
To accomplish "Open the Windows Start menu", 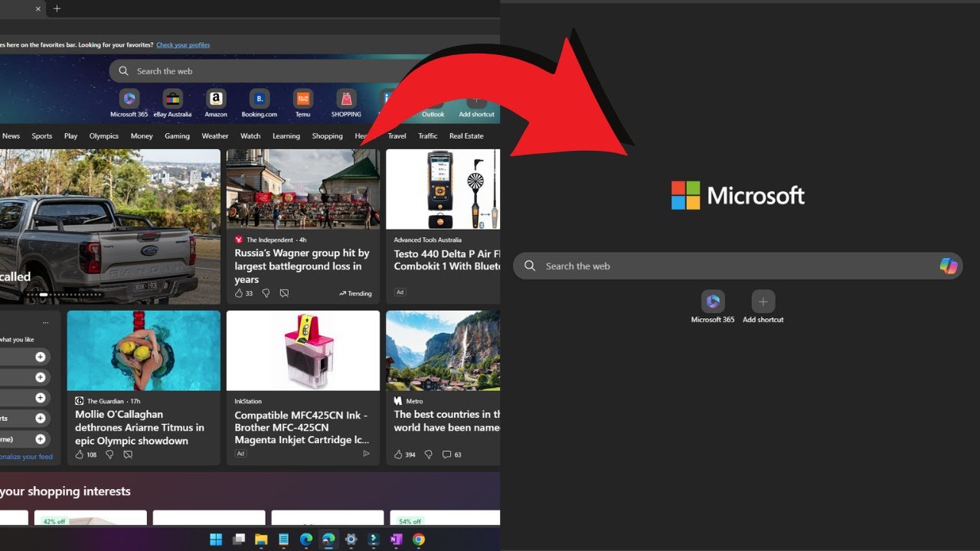I will click(216, 540).
